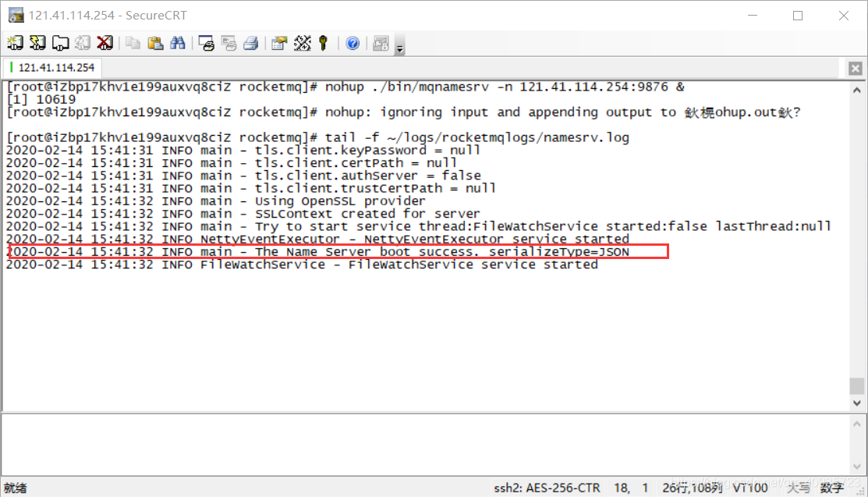Screen dimensions: 868x497
Task: Minimize the SecureCRT window
Action: click(x=753, y=16)
